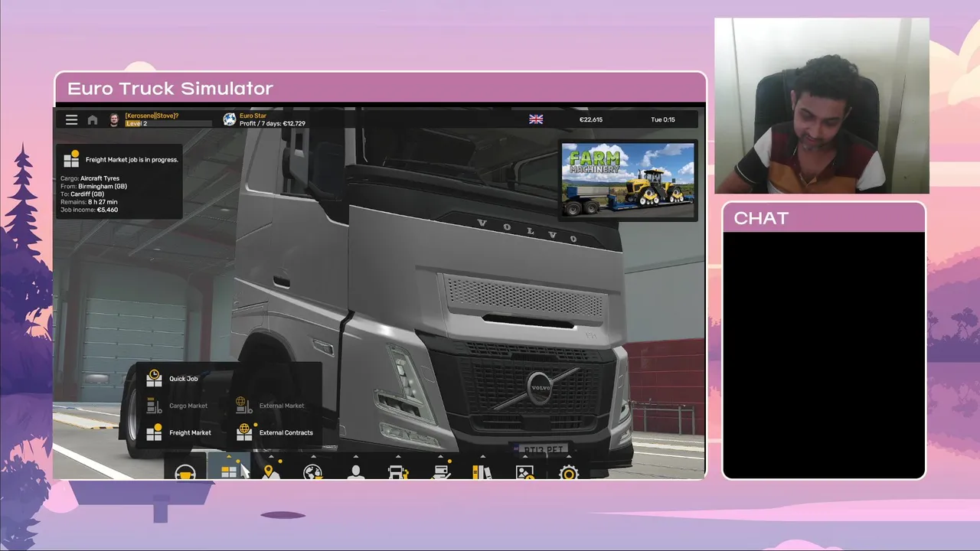The width and height of the screenshot is (980, 551).
Task: Click Freight Market job status icon
Action: (71, 158)
